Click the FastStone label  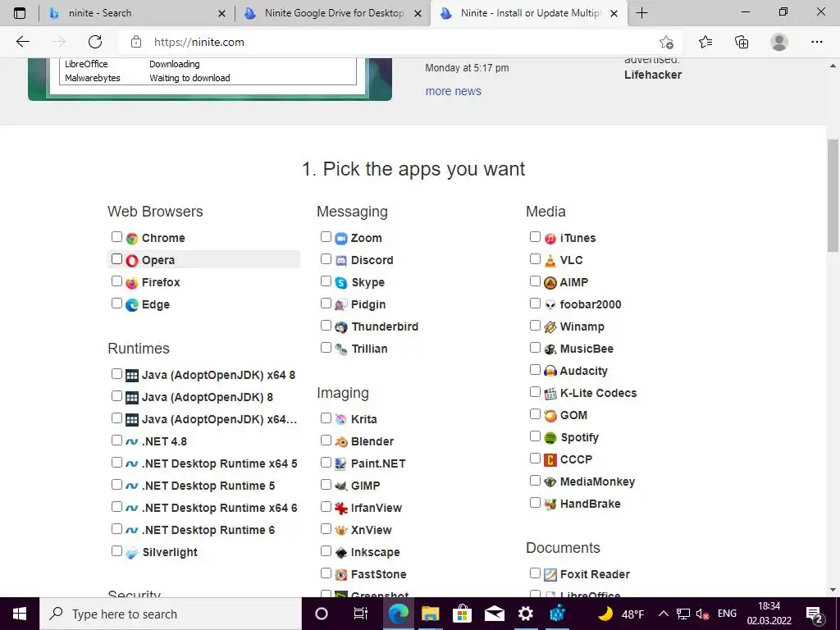378,574
